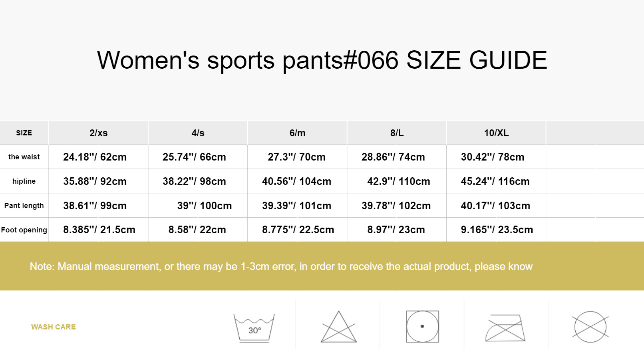The width and height of the screenshot is (644, 361).
Task: Click 'the waist' row label
Action: 24,157
